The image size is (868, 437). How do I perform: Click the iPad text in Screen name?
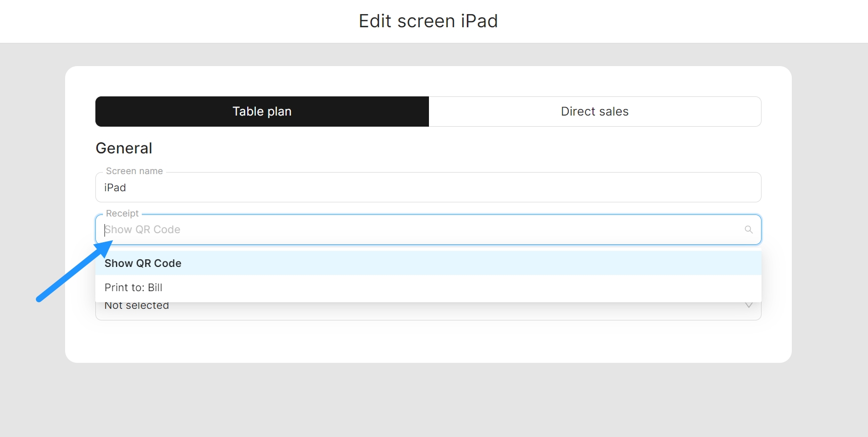115,188
